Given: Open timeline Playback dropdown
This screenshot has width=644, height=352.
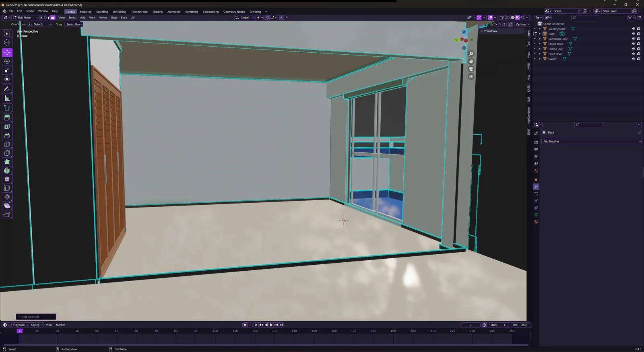Looking at the screenshot, I should (x=21, y=325).
